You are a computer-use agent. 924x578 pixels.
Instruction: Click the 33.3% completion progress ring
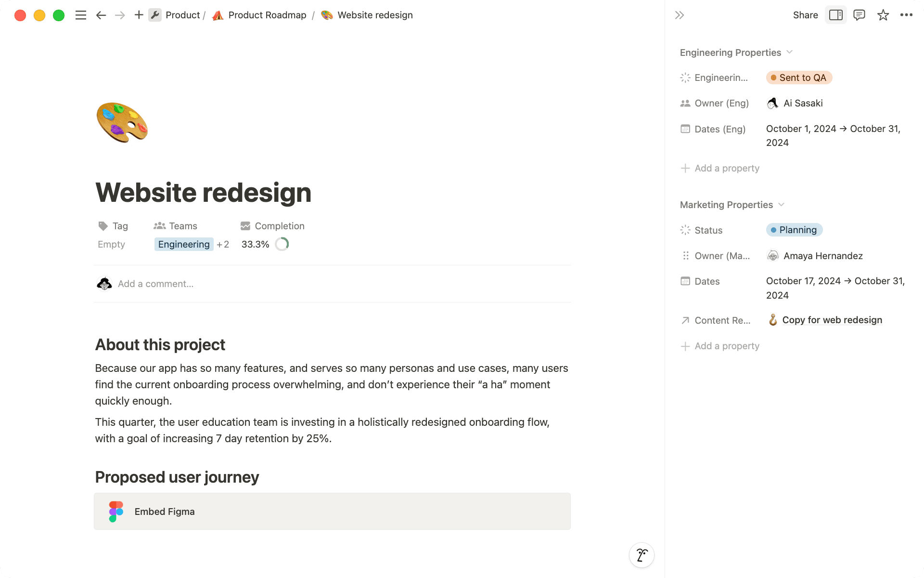click(282, 244)
